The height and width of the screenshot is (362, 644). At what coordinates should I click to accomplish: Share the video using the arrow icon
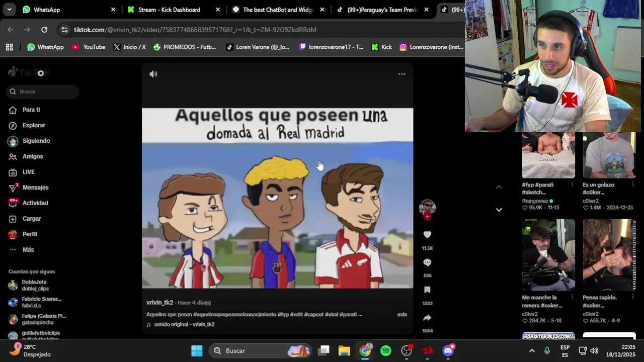[427, 318]
